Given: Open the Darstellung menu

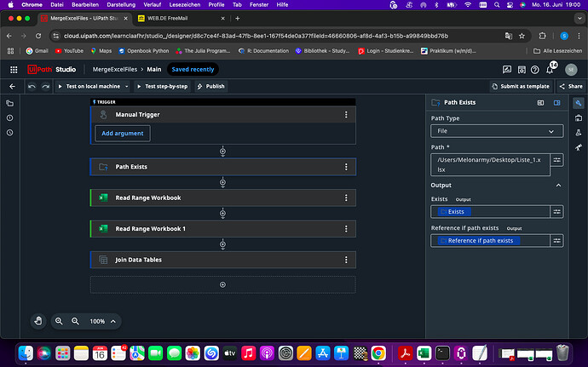Looking at the screenshot, I should [x=121, y=5].
